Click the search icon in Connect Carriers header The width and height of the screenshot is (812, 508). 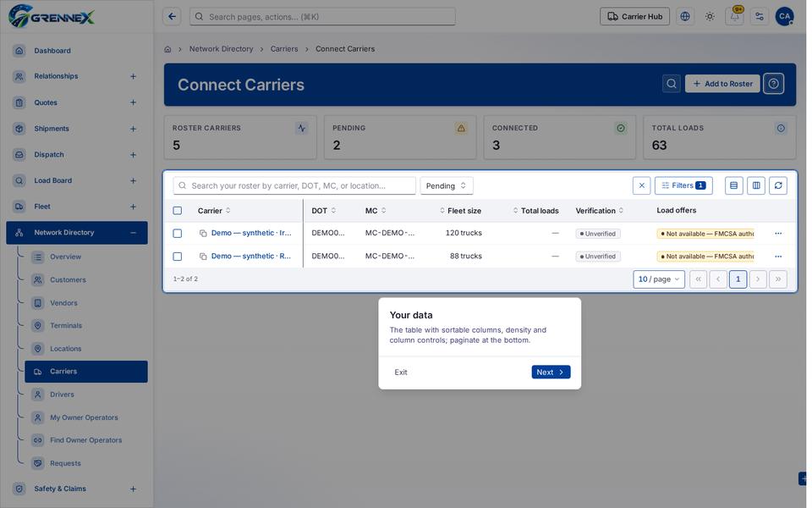click(671, 84)
